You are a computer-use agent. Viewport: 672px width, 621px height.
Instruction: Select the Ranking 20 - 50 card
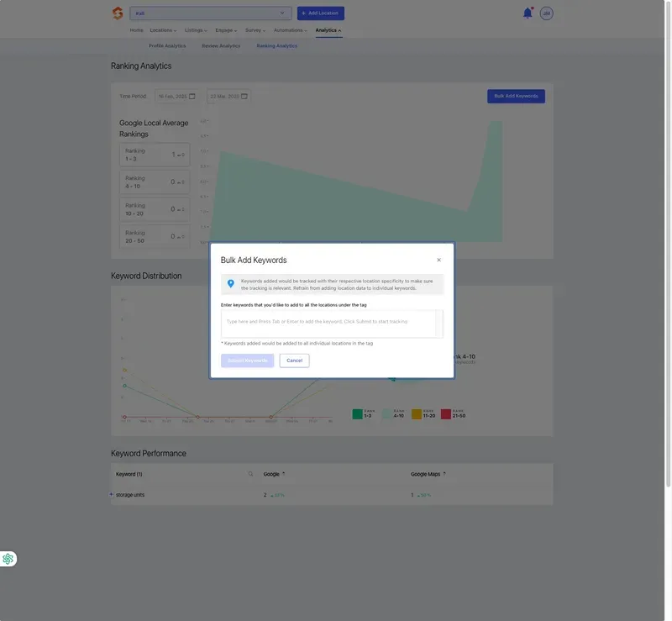tap(155, 237)
